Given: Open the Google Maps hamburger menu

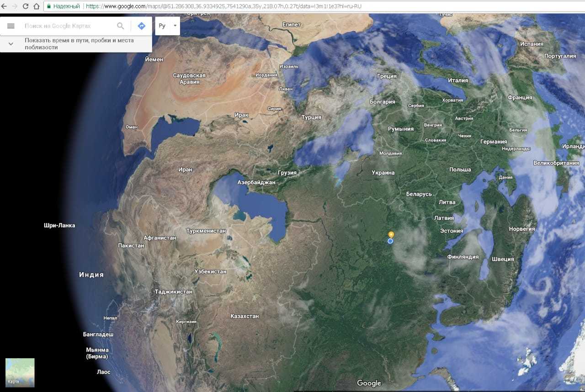Looking at the screenshot, I should 11,26.
